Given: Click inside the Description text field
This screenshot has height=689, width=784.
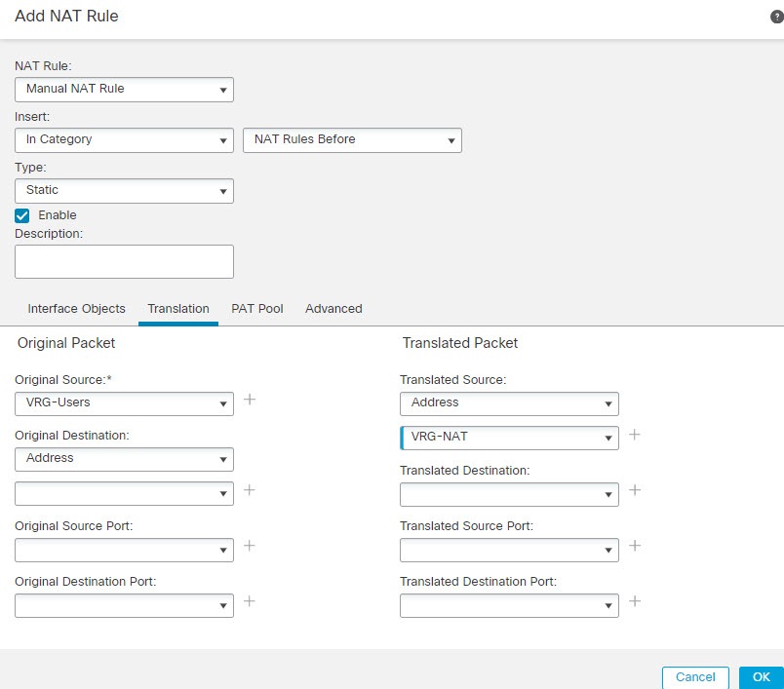Looking at the screenshot, I should pyautogui.click(x=124, y=261).
